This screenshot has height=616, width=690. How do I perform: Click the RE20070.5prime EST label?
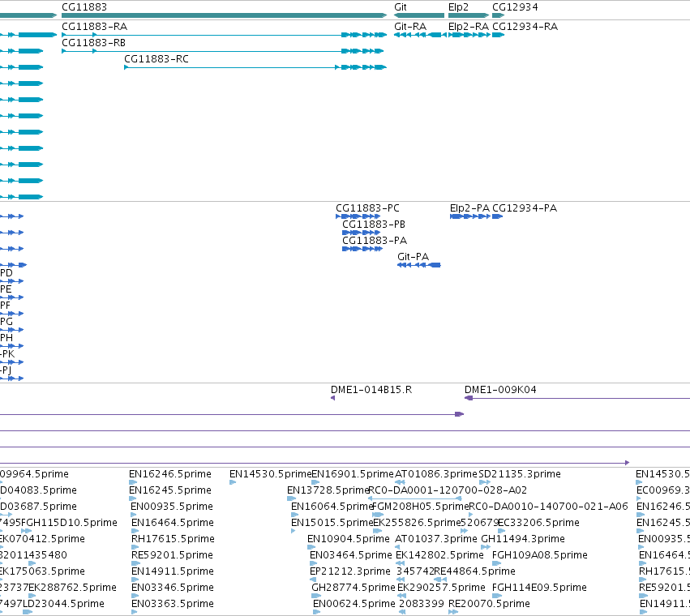(489, 604)
